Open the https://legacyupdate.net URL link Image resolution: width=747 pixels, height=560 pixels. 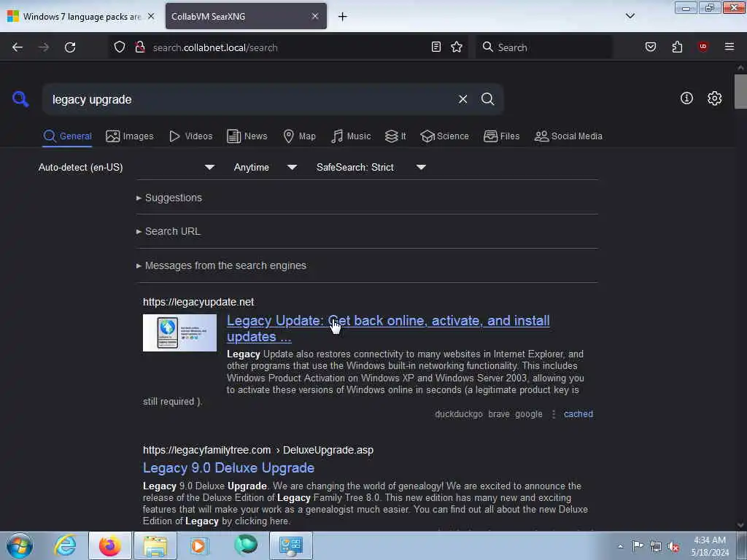(198, 302)
